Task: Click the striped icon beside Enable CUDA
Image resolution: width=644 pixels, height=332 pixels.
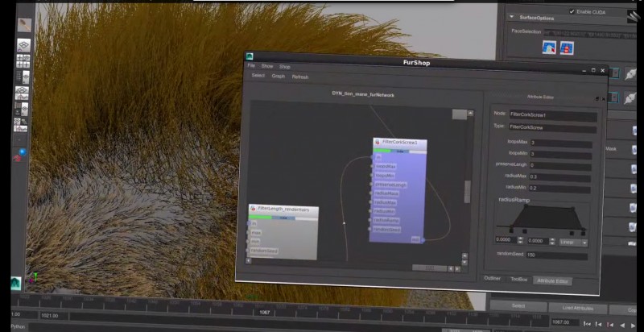Action: click(x=633, y=15)
